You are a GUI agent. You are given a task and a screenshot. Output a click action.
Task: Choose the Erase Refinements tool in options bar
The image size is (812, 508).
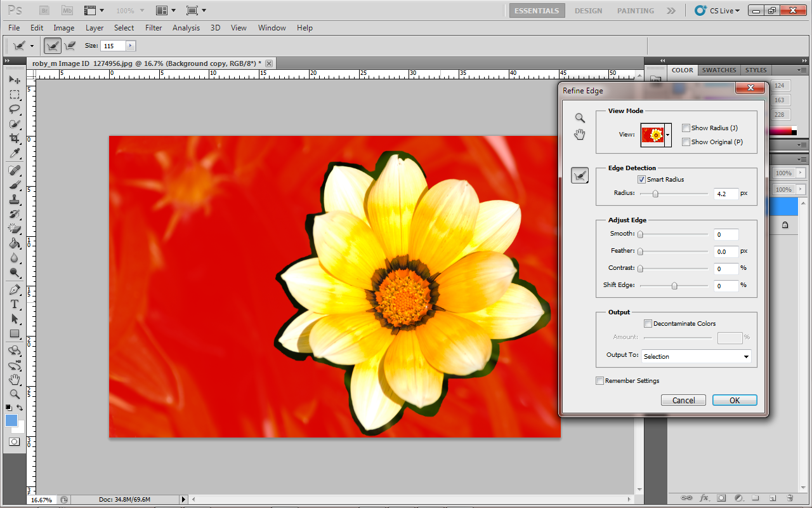point(70,46)
